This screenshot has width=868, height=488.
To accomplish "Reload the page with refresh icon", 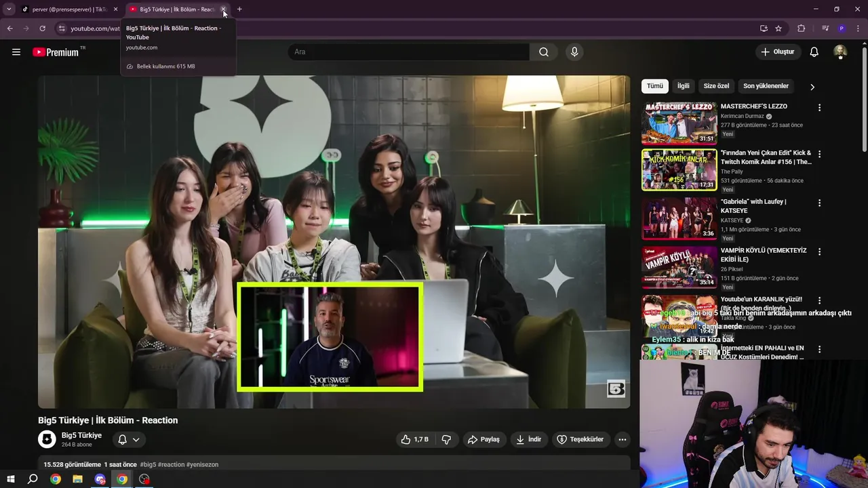I will [x=42, y=28].
